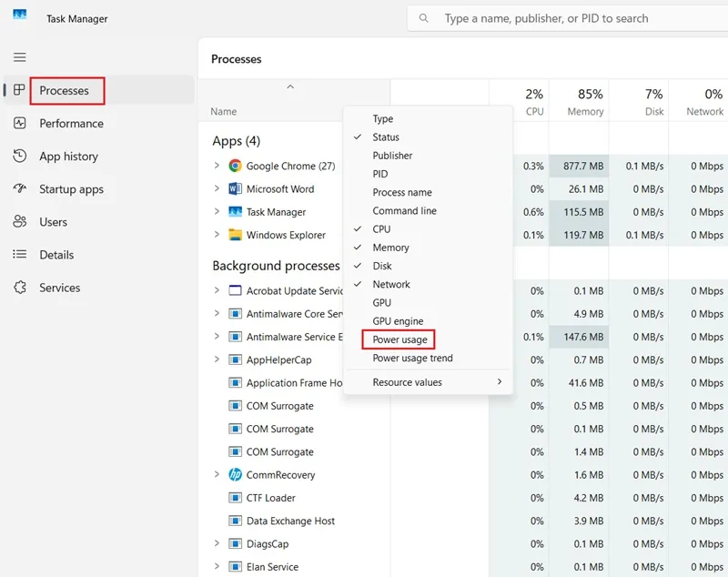Viewport: 728px width, 577px height.
Task: Expand the Microsoft Word process tree
Action: pyautogui.click(x=217, y=188)
